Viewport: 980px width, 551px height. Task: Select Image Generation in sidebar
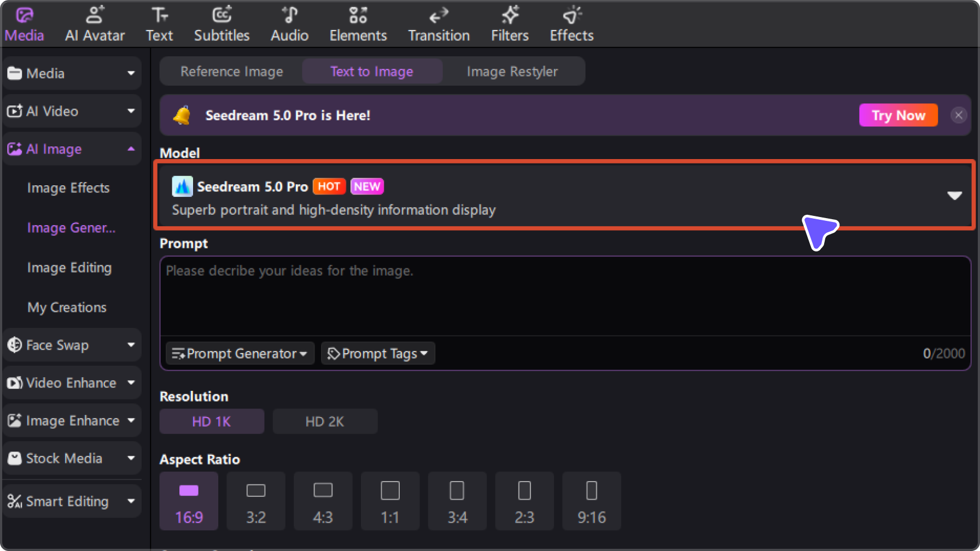click(71, 228)
